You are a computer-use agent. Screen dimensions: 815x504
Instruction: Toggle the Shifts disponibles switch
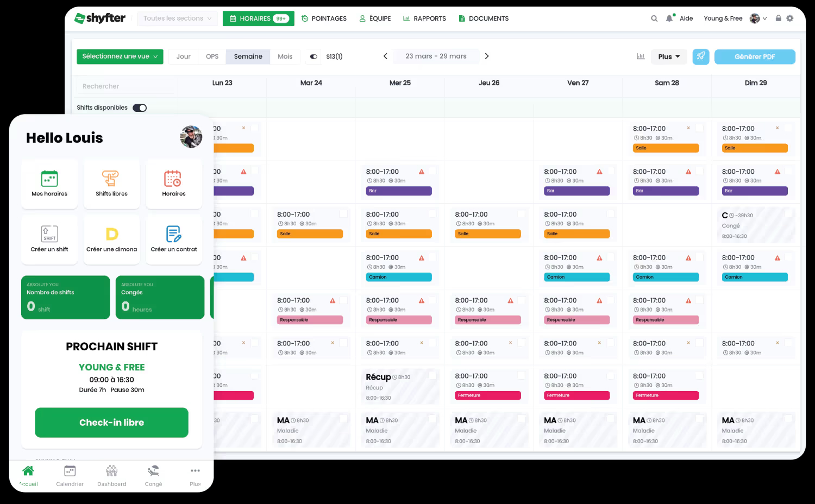[x=140, y=108]
